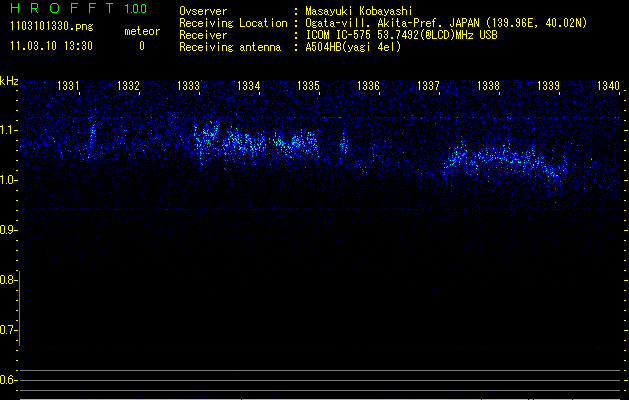Click the 1.0 kHz axis label
629x400 pixels.
(x=8, y=180)
